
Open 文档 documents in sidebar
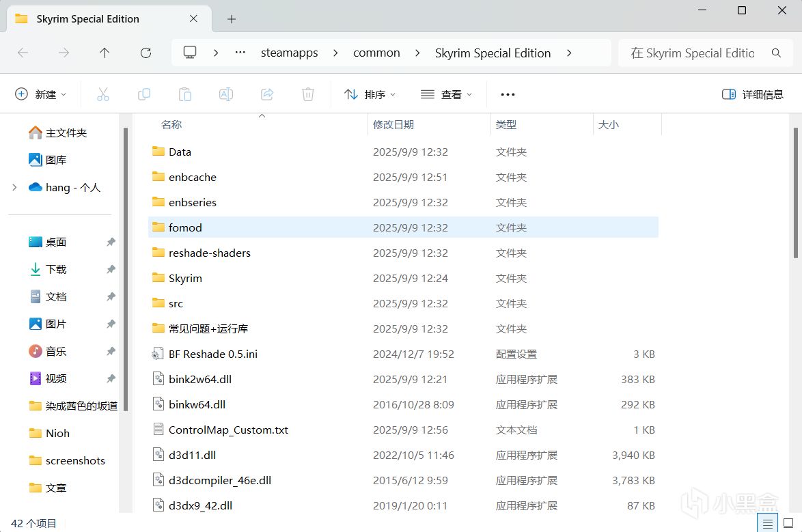click(x=47, y=296)
